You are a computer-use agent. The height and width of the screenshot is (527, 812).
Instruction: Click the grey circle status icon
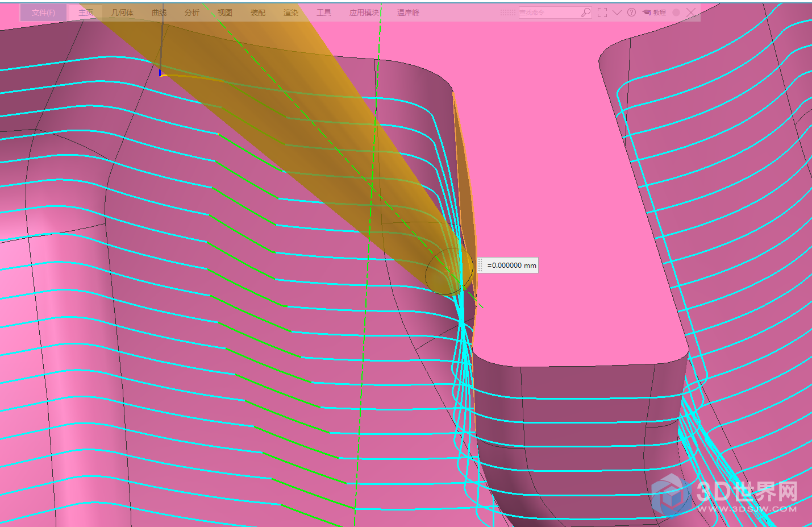676,13
